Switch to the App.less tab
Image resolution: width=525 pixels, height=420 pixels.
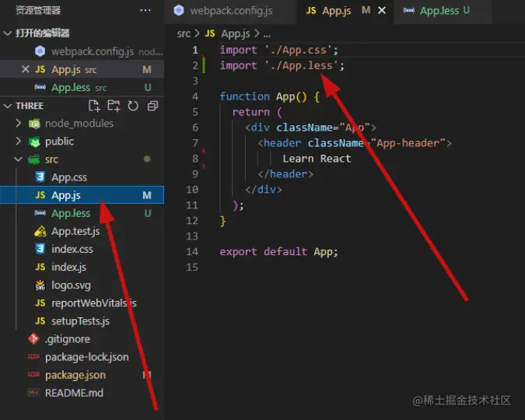pyautogui.click(x=443, y=11)
